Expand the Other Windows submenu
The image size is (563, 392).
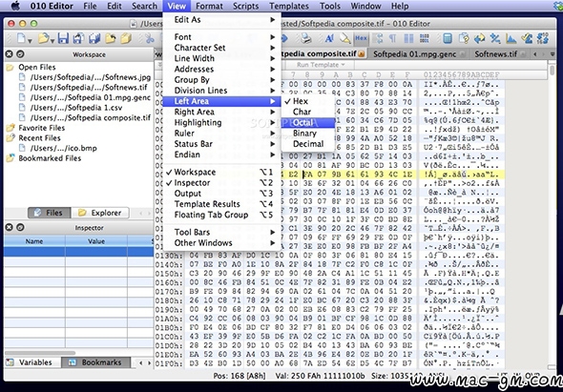(x=222, y=243)
